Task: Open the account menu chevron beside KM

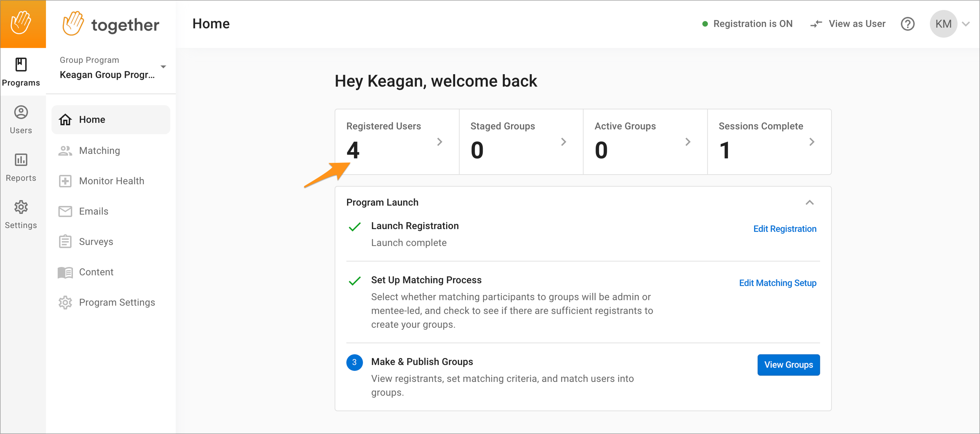Action: [966, 24]
